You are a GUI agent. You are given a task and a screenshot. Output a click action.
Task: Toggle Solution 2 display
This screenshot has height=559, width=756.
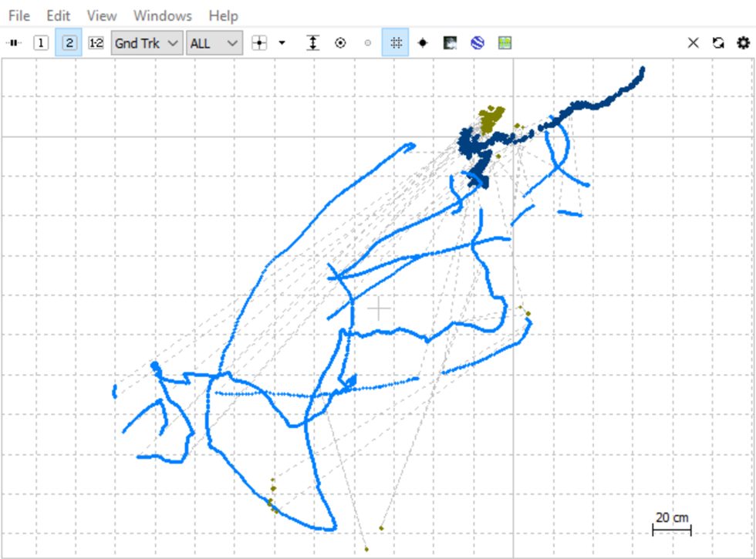(69, 43)
